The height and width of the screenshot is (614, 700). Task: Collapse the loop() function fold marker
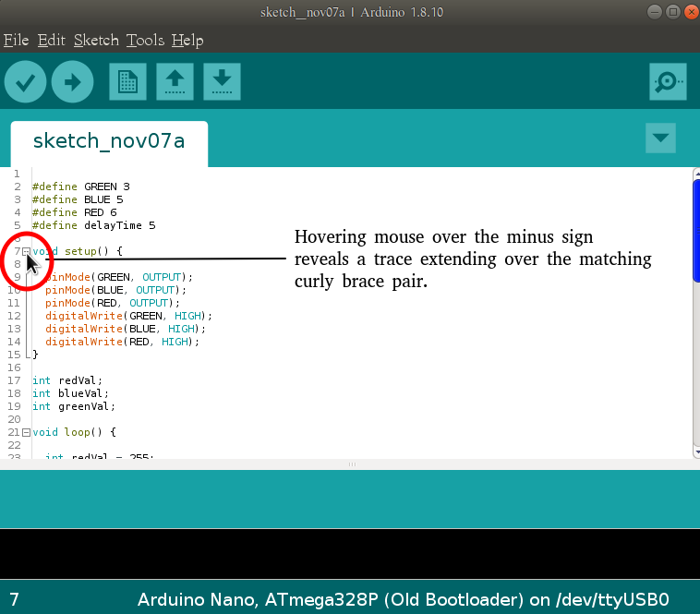tap(26, 432)
